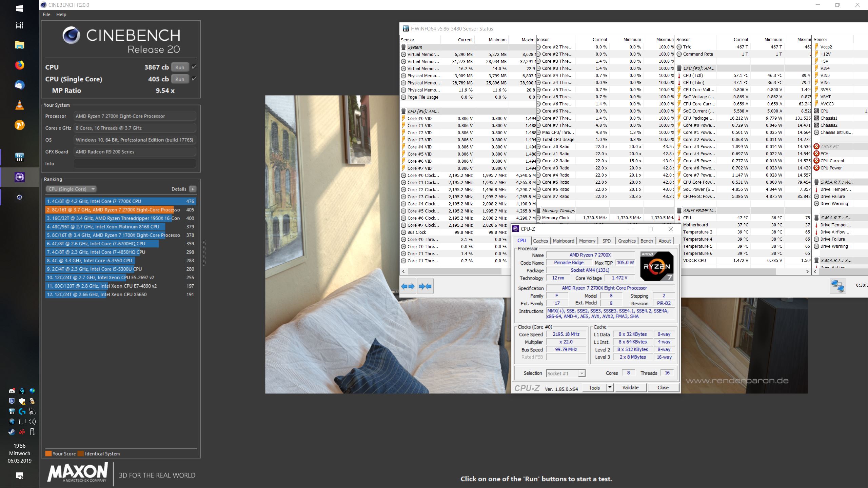Click the Info input field in Cinebench
Screen dimensions: 868x488
point(135,164)
